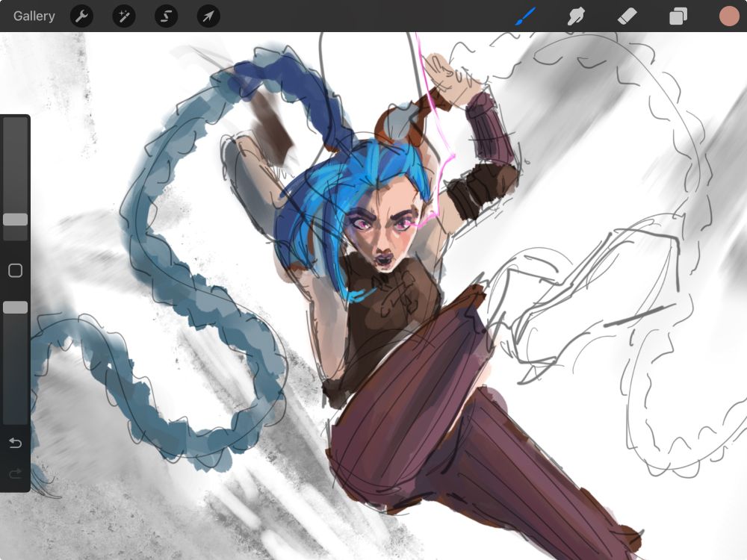This screenshot has width=747, height=560.
Task: Open the Layers panel
Action: 678,16
